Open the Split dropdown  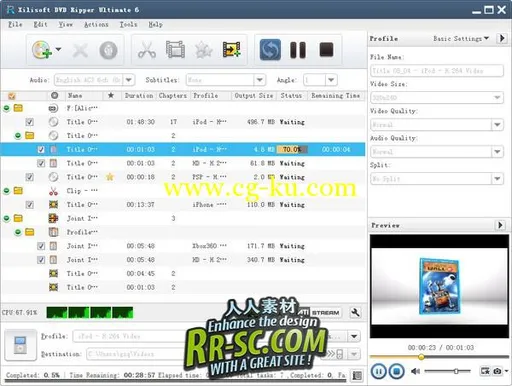497,179
